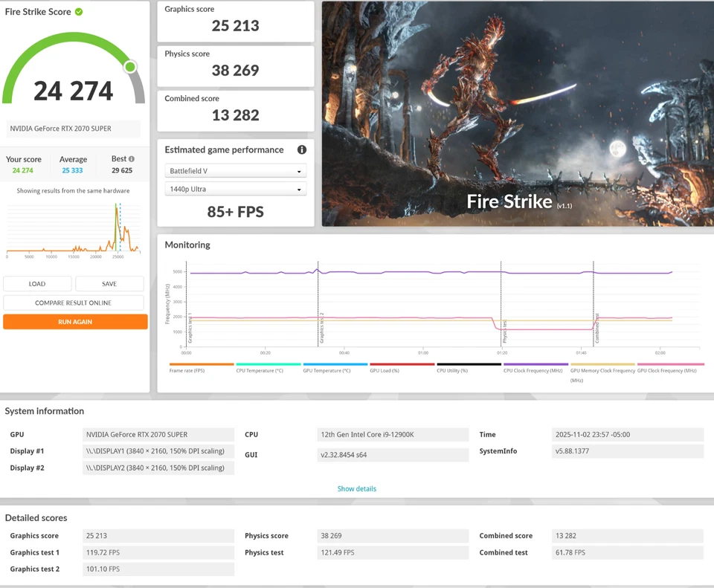The image size is (714, 588).
Task: Click the CPU Clock Frequency purple legend swatch
Action: (x=535, y=364)
